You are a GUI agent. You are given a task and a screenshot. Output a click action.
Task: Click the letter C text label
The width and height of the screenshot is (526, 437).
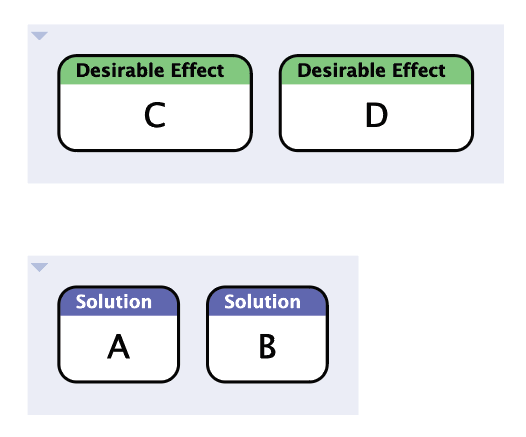tap(155, 115)
